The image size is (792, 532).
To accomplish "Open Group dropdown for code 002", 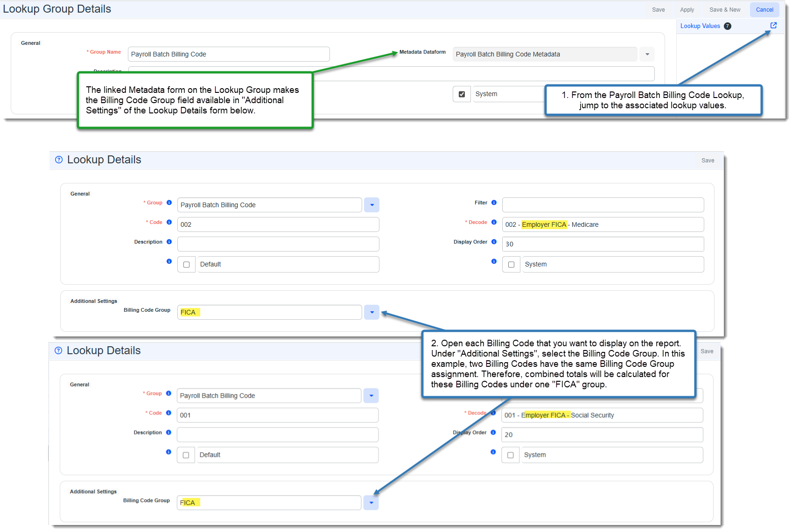I will (x=371, y=205).
